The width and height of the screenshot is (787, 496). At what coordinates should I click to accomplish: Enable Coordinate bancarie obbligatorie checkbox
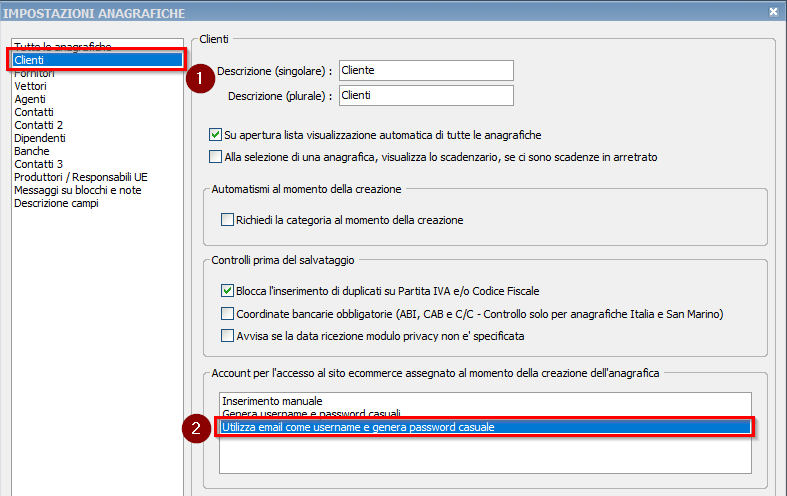tap(227, 314)
